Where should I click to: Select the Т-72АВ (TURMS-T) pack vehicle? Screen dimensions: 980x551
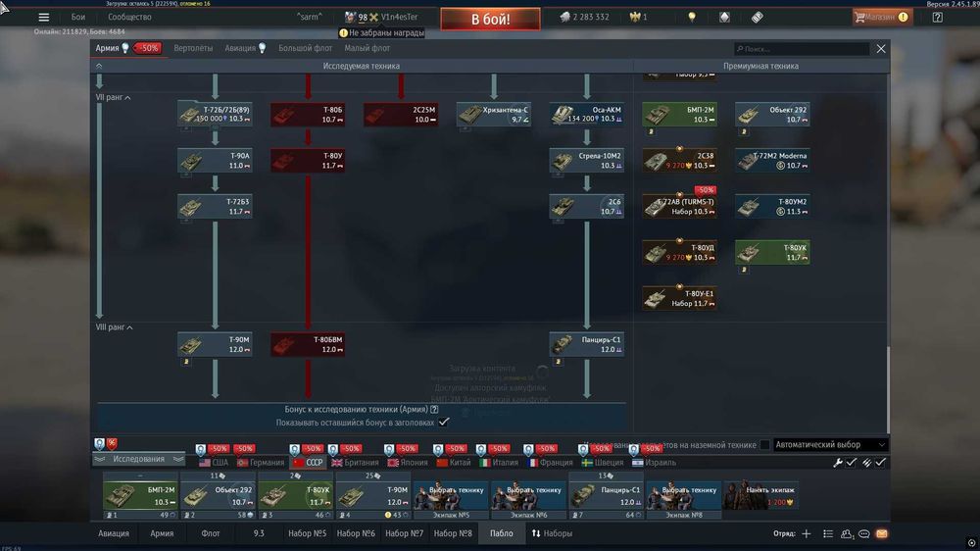(679, 207)
